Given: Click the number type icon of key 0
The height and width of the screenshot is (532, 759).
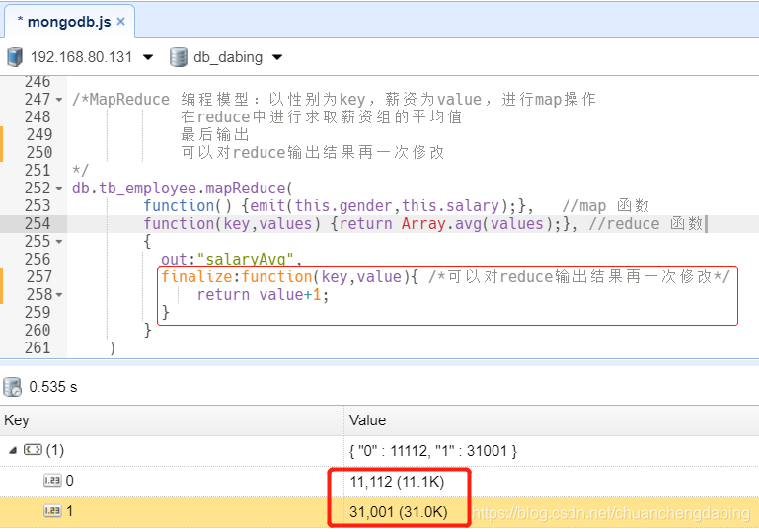Looking at the screenshot, I should pyautogui.click(x=52, y=481).
